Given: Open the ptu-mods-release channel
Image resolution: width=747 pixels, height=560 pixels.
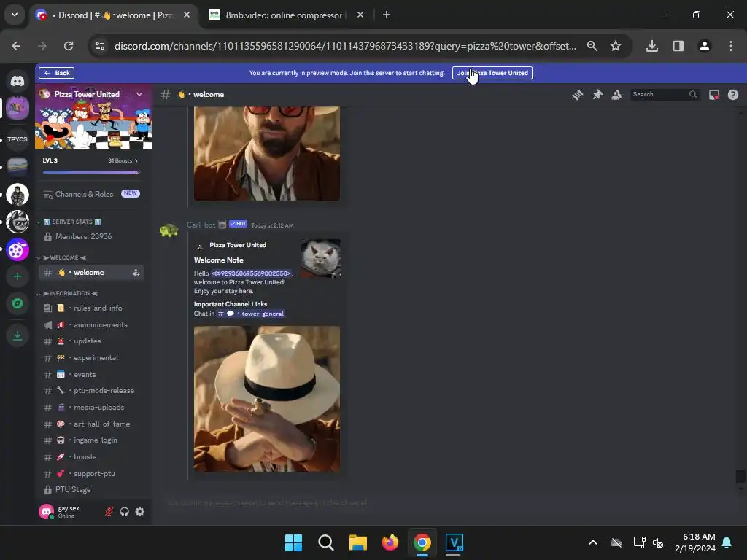Looking at the screenshot, I should click(91, 391).
